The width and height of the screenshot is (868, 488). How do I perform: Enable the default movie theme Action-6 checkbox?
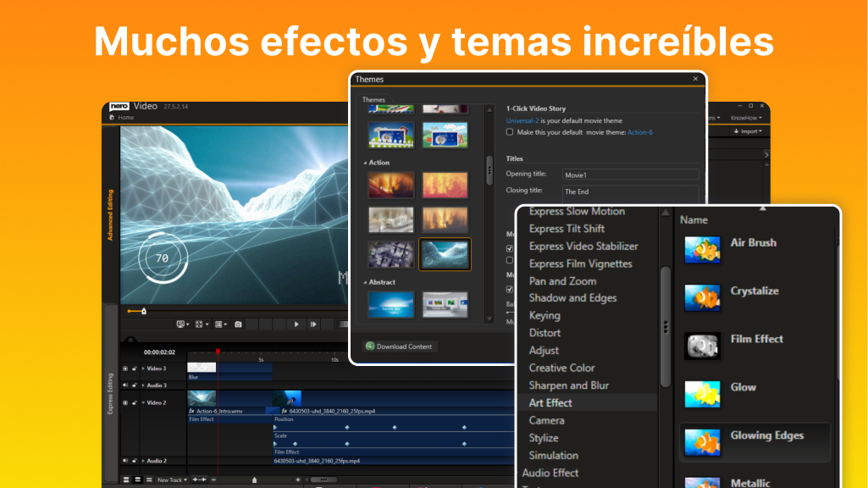pyautogui.click(x=508, y=132)
